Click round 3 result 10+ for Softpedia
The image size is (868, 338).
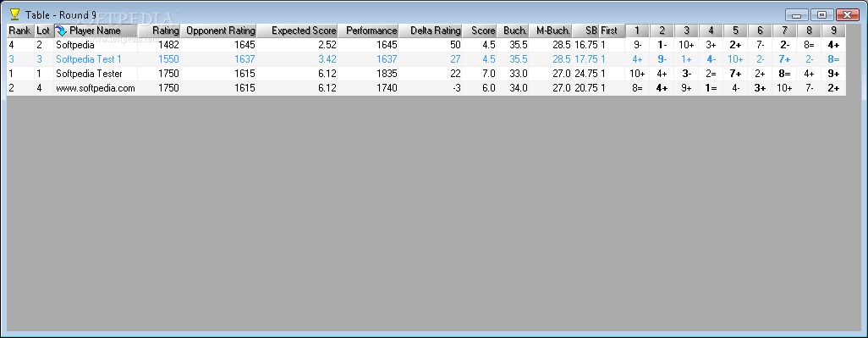pyautogui.click(x=686, y=46)
